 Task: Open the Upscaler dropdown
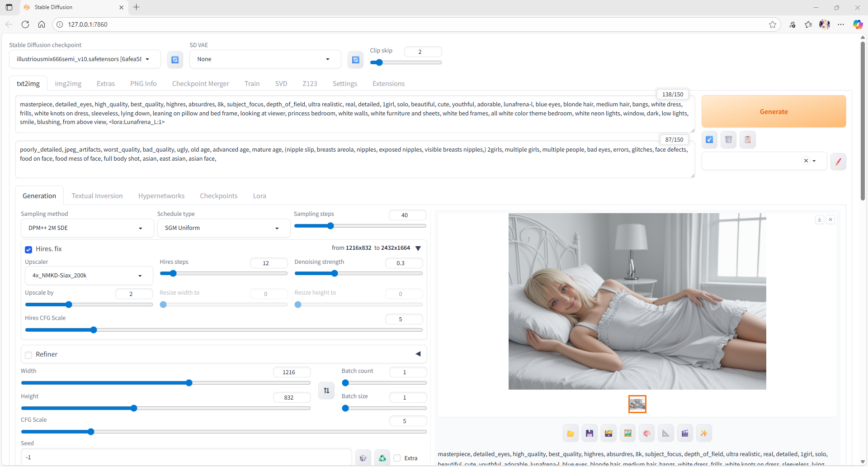[89, 276]
